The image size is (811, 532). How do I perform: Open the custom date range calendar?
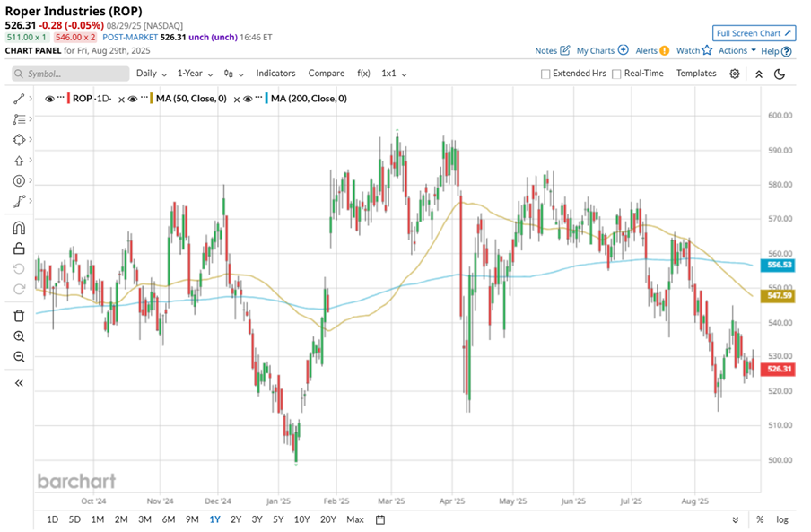coord(380,519)
